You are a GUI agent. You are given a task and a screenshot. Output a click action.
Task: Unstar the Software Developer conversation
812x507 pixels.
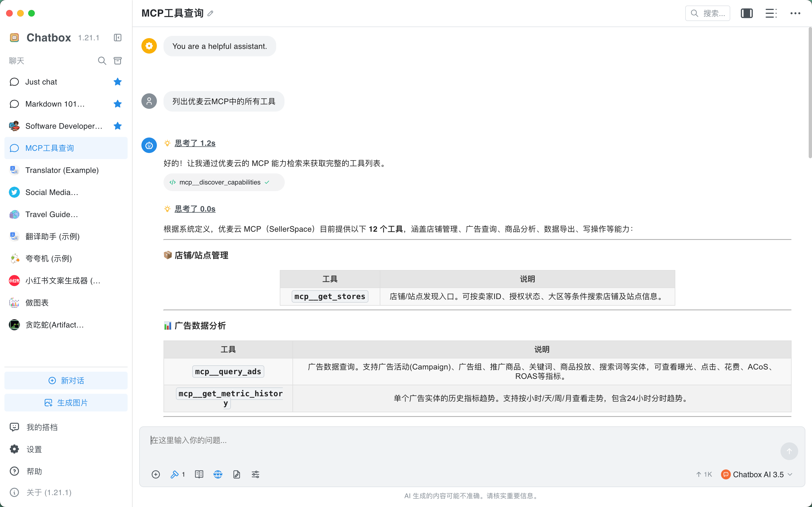click(x=117, y=126)
